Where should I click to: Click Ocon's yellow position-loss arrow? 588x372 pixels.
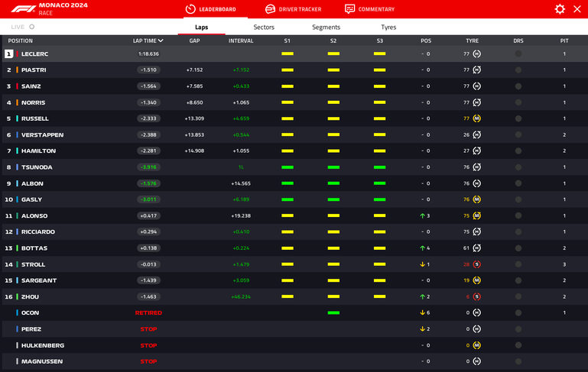(x=422, y=313)
